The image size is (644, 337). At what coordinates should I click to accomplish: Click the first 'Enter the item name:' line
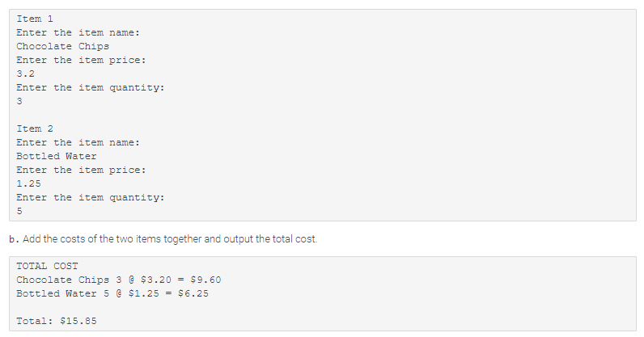(x=78, y=32)
